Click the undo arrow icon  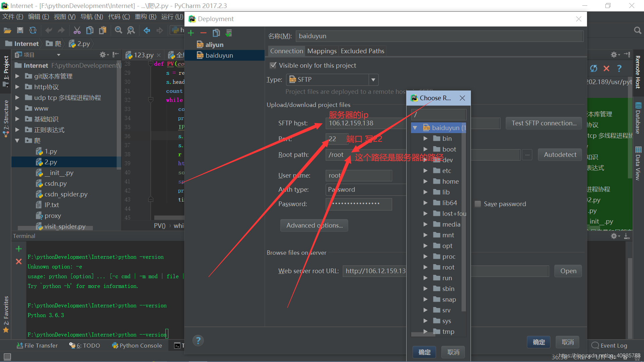click(x=49, y=31)
